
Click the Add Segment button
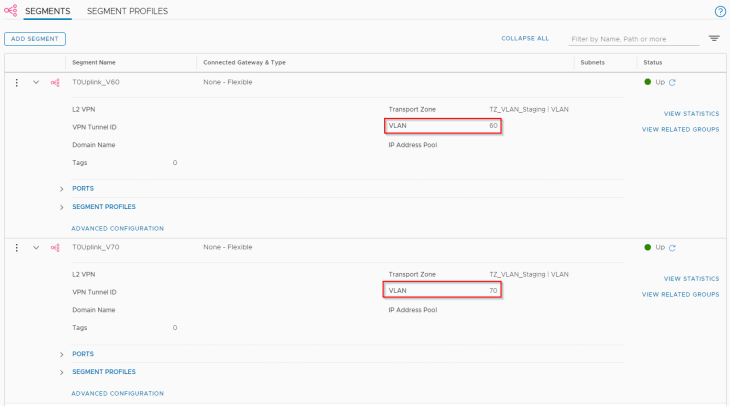point(35,39)
